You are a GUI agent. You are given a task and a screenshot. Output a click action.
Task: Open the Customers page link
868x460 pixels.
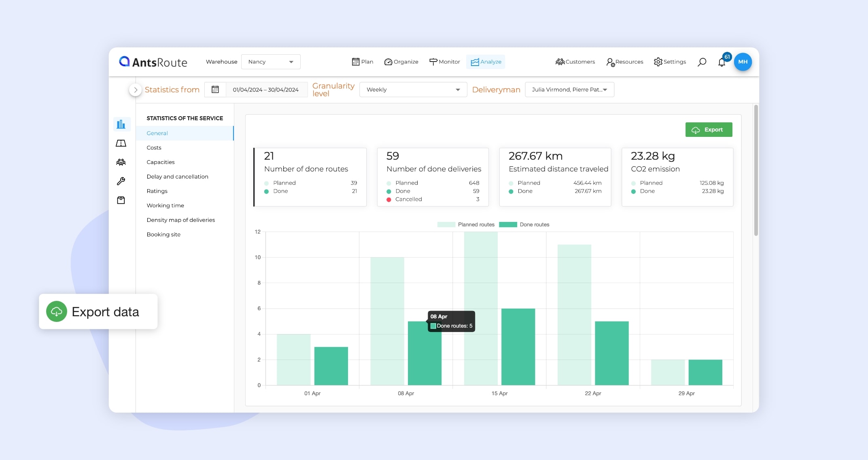[x=575, y=62]
